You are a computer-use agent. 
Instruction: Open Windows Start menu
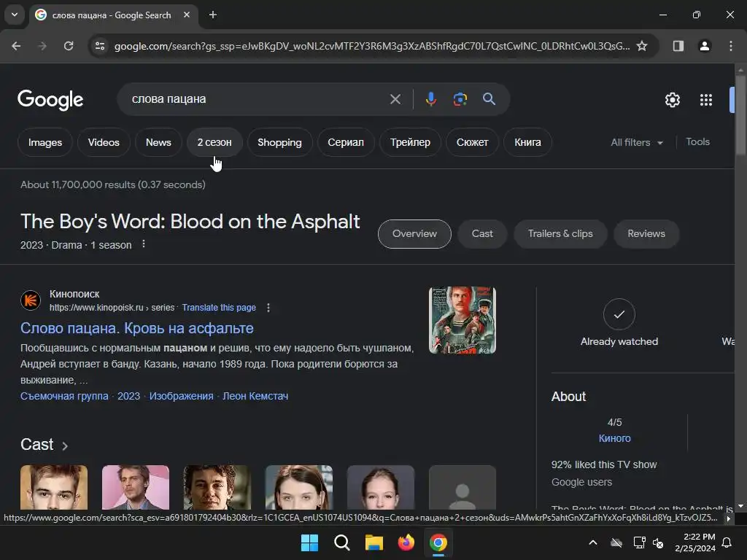coord(309,542)
